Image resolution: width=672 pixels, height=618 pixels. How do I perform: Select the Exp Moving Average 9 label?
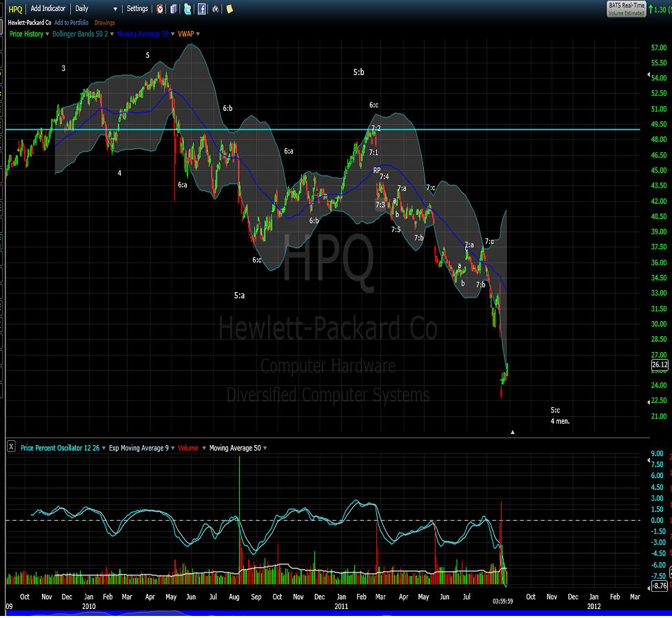click(x=139, y=448)
